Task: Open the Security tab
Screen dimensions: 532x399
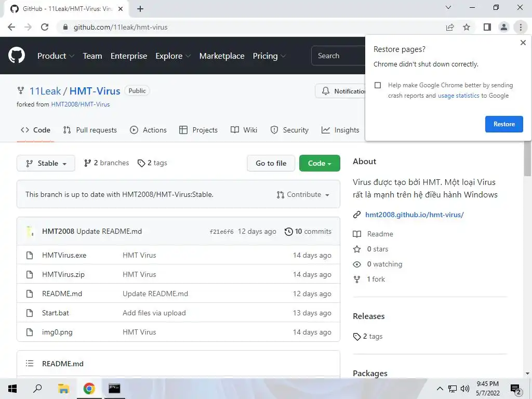Action: 289,130
